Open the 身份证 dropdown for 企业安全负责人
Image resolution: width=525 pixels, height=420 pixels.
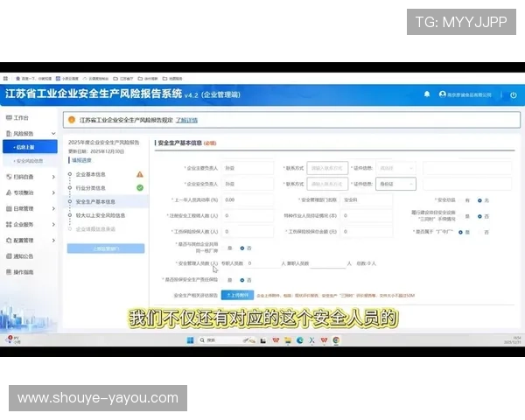pos(396,184)
